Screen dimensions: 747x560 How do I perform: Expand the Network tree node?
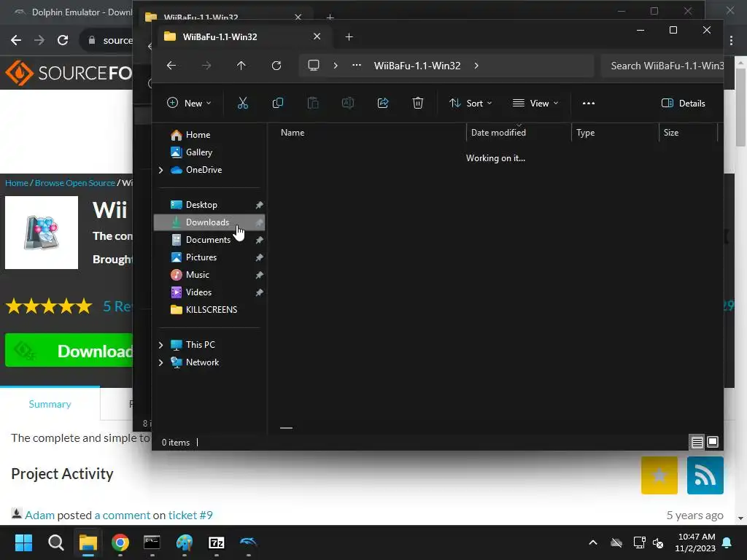[160, 362]
